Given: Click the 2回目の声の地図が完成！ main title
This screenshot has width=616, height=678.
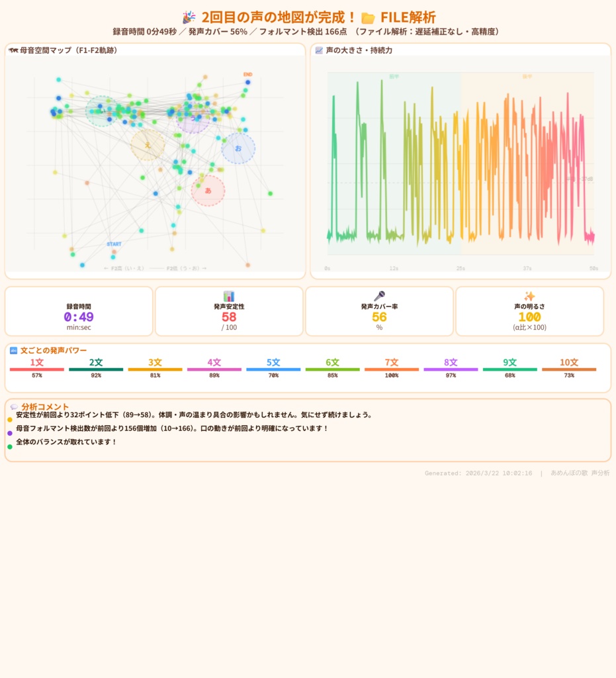Looking at the screenshot, I should pyautogui.click(x=279, y=17).
